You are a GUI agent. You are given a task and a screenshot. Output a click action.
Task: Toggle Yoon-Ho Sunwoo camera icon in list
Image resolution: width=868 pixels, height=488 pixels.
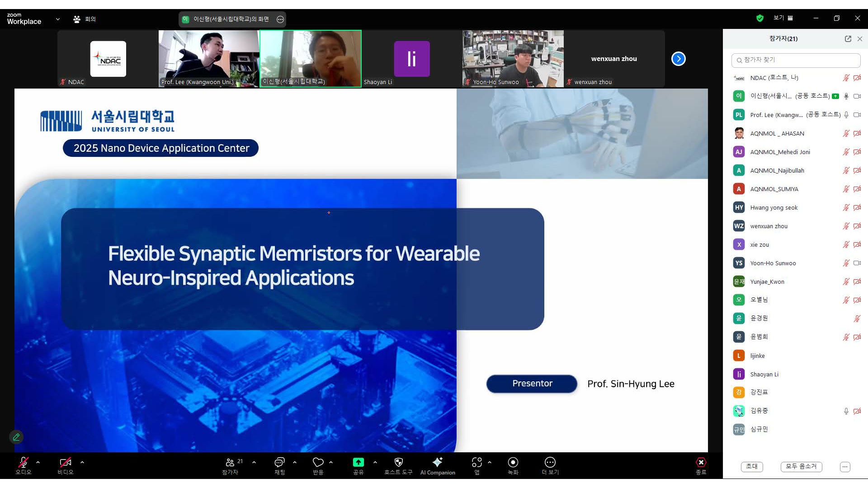click(x=857, y=263)
